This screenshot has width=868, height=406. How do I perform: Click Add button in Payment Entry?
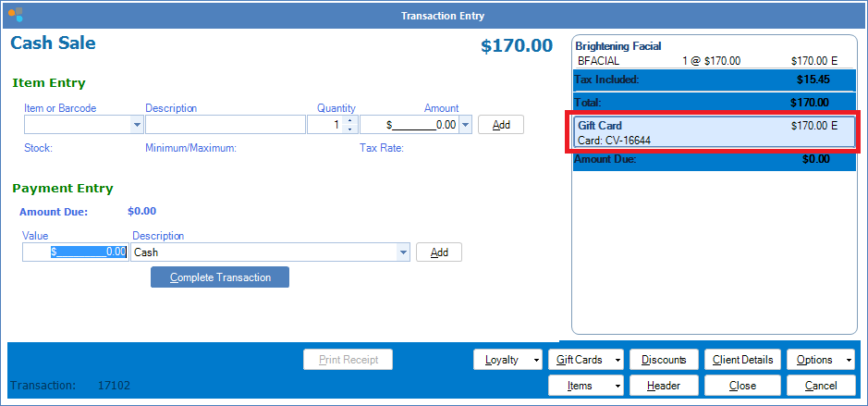tap(438, 252)
